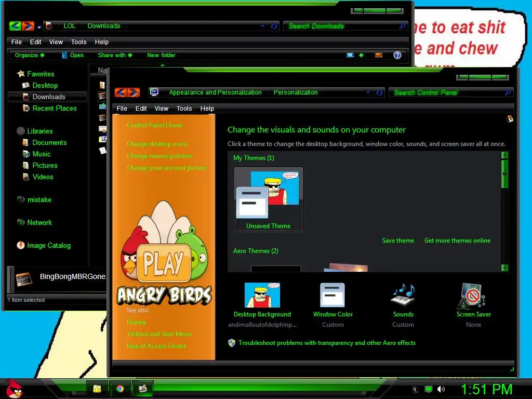Click Display under See also
532x399 pixels.
tap(136, 322)
